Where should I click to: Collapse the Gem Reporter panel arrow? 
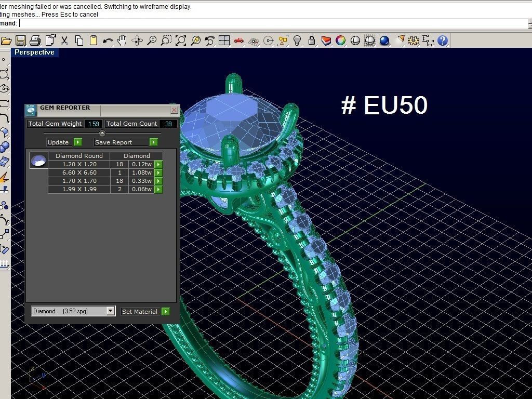click(102, 133)
